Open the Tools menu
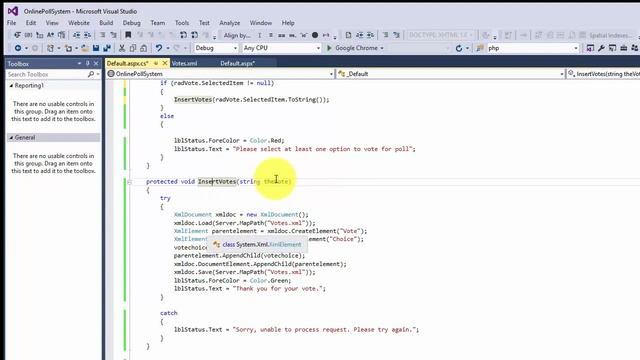 point(182,23)
